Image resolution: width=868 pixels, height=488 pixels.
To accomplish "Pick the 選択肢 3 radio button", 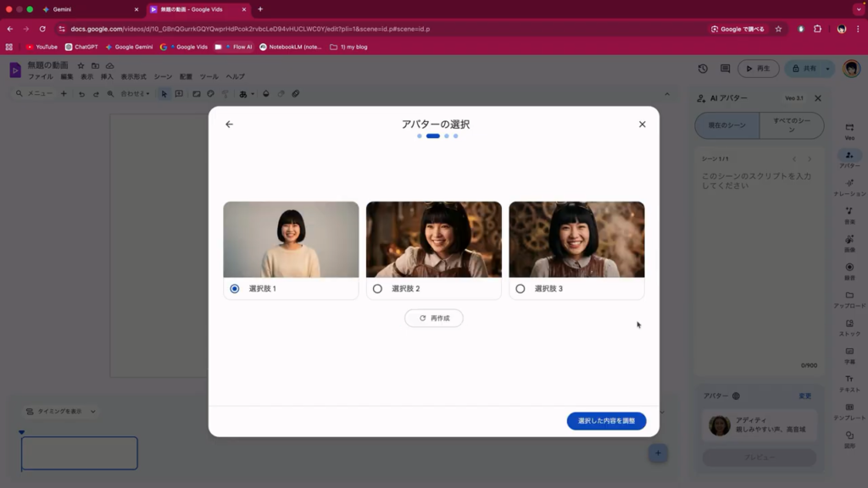I will click(520, 289).
